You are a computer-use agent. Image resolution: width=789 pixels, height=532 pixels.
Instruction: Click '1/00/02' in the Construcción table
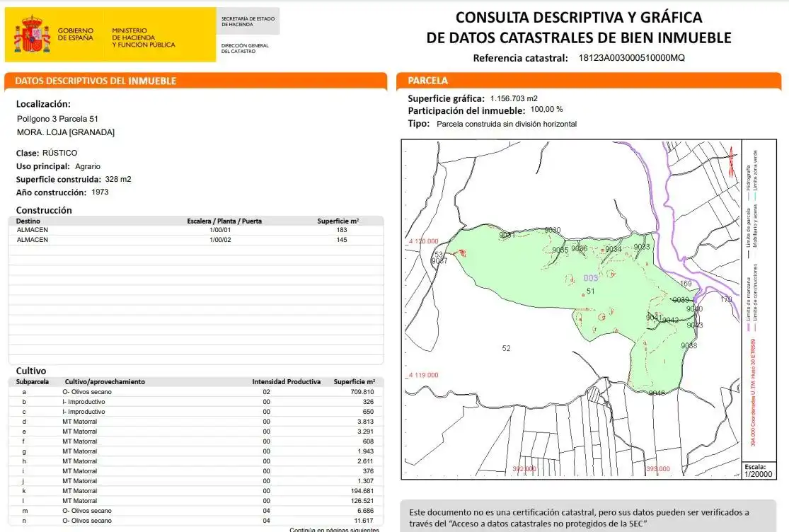point(220,240)
